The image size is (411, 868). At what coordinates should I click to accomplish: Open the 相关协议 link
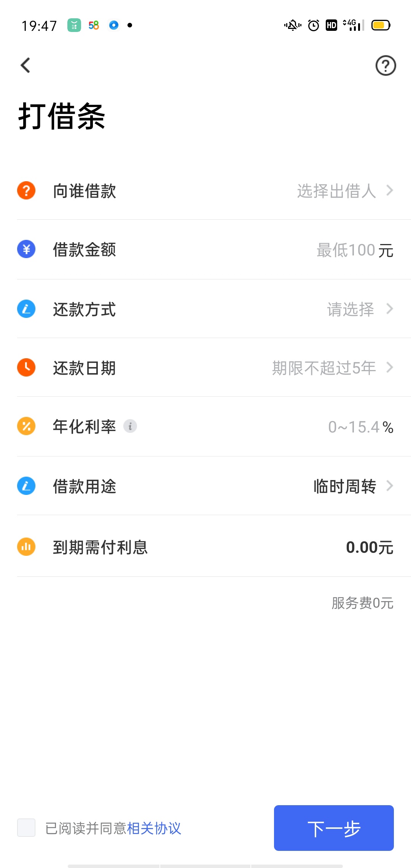click(154, 828)
